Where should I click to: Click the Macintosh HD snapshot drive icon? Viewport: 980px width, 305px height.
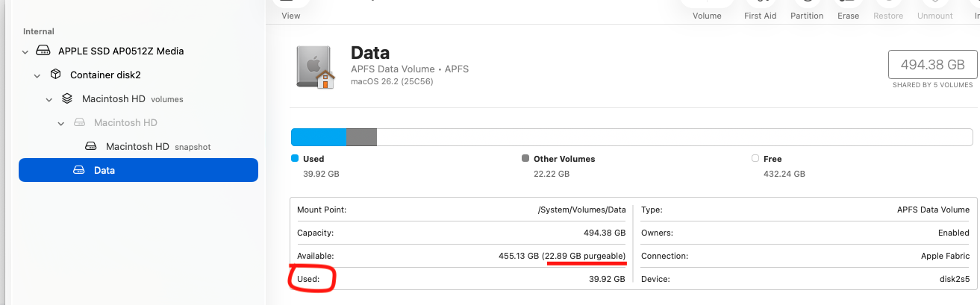[x=91, y=146]
